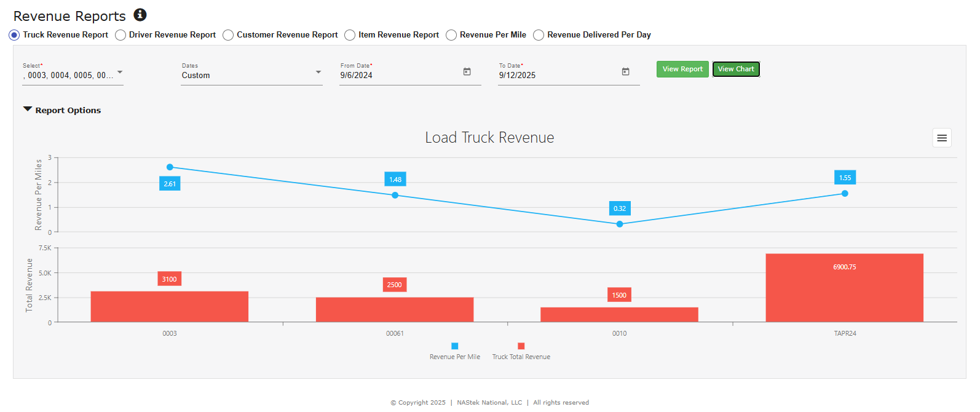Viewport: 980px width, 412px height.
Task: Expand the truck Select dropdown
Action: (120, 73)
